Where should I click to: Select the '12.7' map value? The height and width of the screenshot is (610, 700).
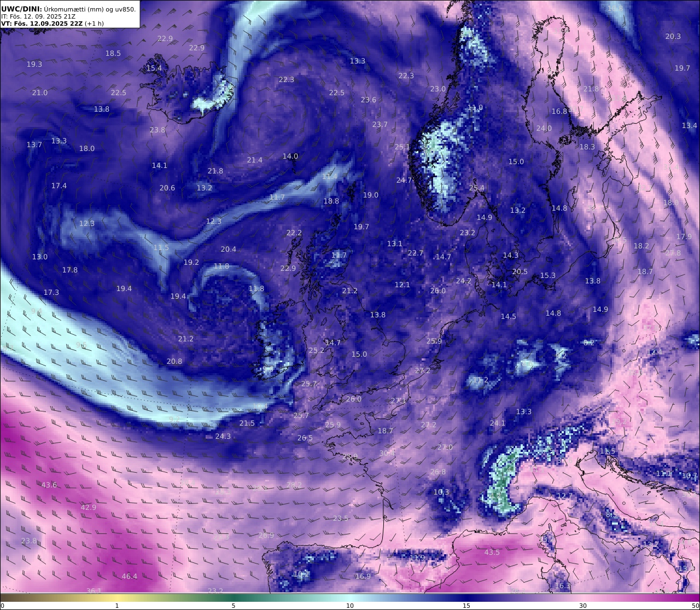coord(564,496)
